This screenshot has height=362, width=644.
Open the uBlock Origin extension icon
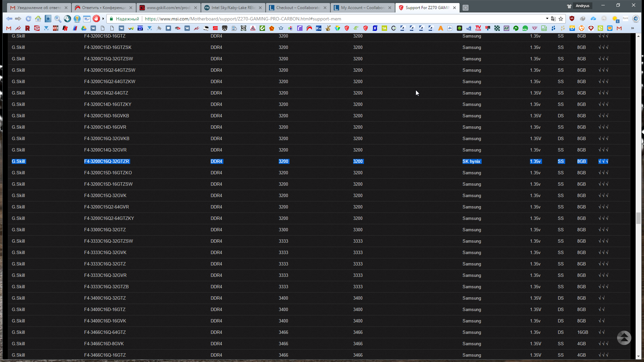coord(572,19)
